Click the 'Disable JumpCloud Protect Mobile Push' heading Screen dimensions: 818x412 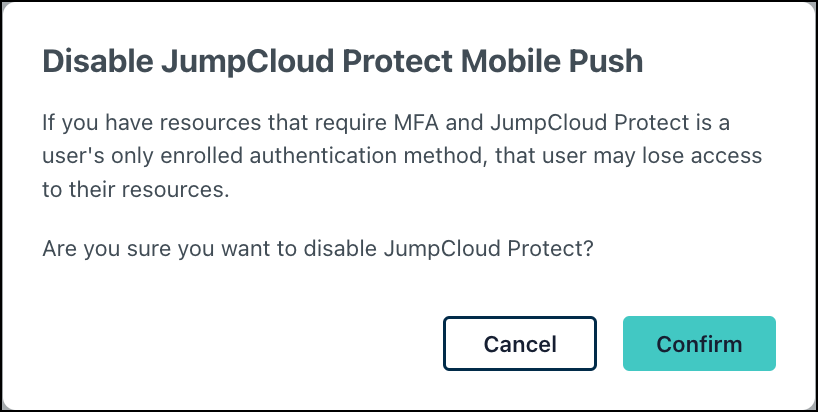click(342, 62)
